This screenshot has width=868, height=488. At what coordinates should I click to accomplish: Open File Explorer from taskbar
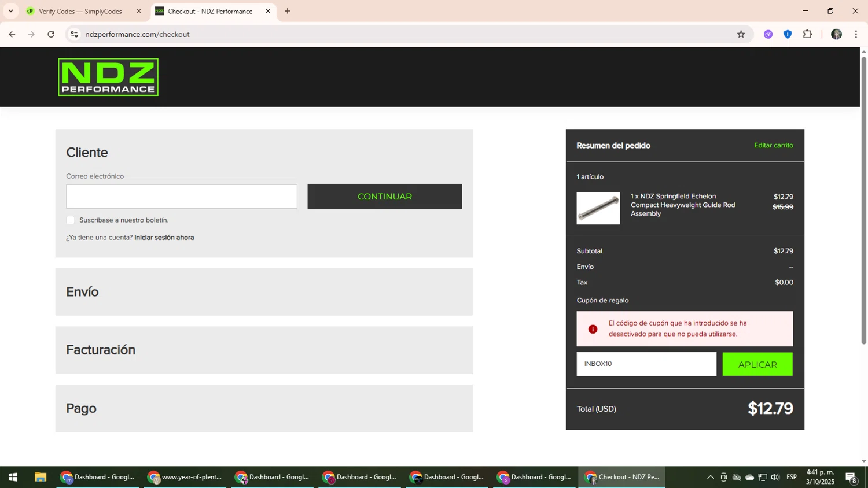coord(40,477)
